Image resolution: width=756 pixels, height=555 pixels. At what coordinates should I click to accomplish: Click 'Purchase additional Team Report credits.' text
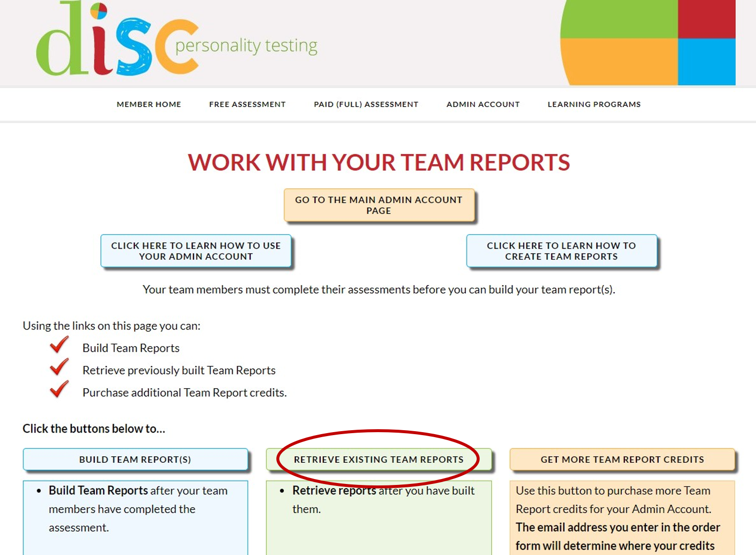[x=185, y=393]
